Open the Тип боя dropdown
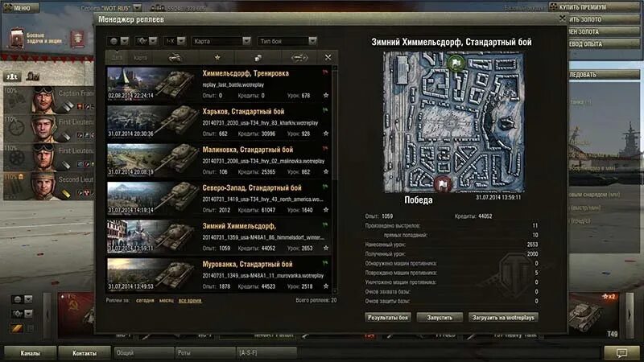Viewport: 644px width, 362px height. click(x=287, y=41)
